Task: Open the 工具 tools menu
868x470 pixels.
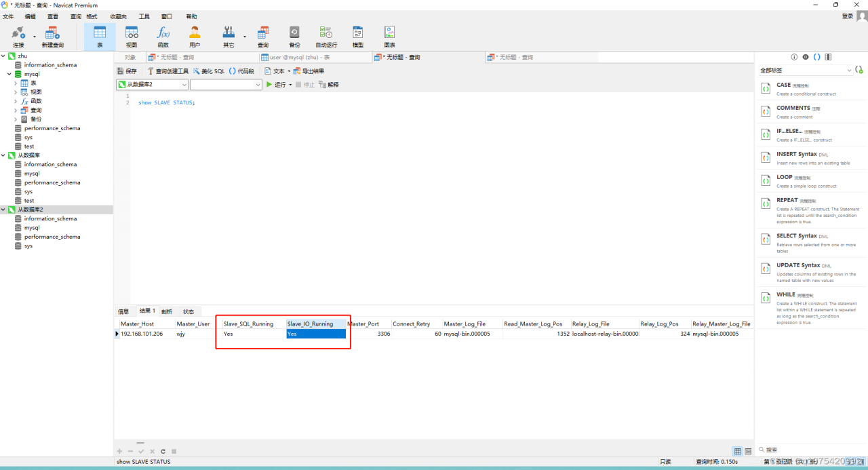Action: (x=144, y=16)
